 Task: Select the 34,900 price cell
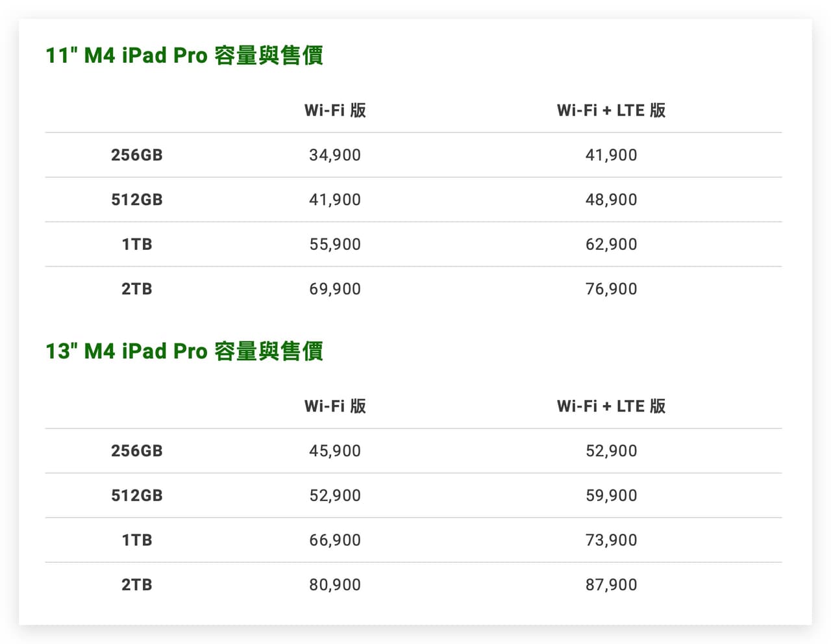coord(335,155)
